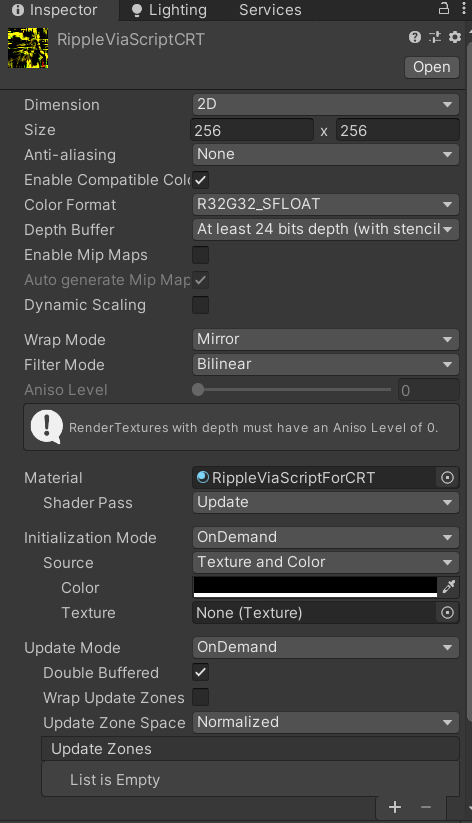472x823 pixels.
Task: Open the preset selector sliders icon
Action: click(x=435, y=37)
